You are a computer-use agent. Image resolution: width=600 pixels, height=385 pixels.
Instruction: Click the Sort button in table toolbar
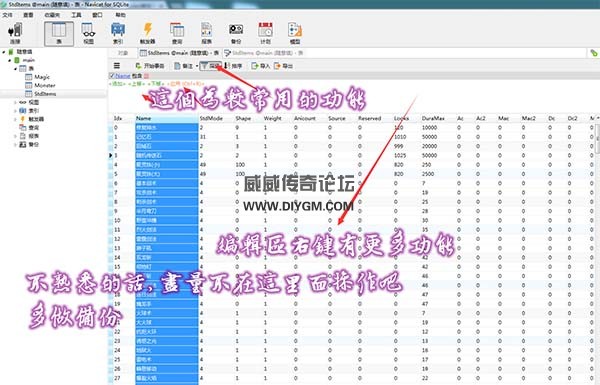[x=233, y=66]
